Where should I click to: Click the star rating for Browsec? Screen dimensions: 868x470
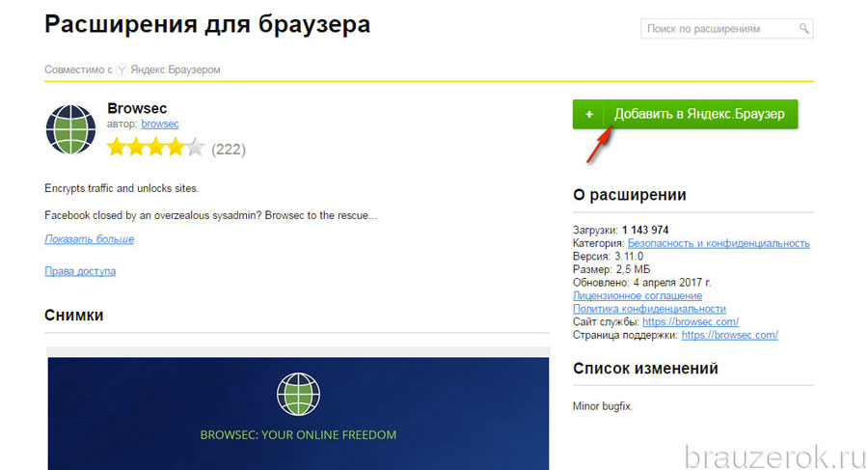point(155,148)
